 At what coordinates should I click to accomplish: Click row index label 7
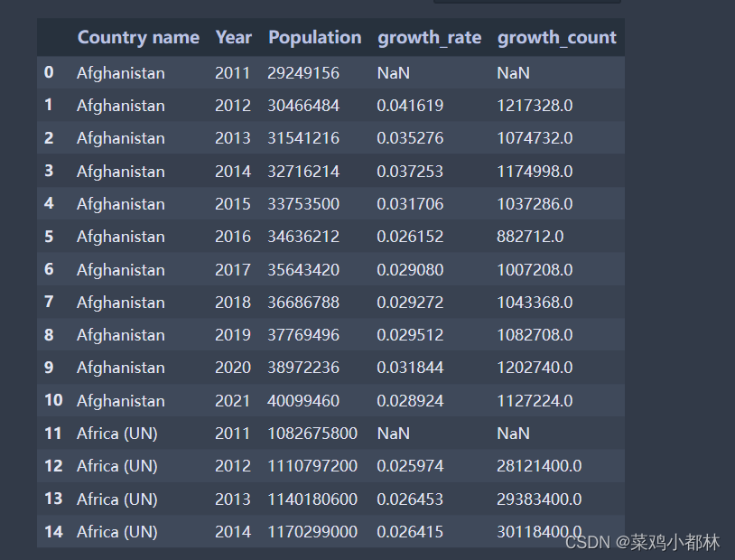(49, 302)
